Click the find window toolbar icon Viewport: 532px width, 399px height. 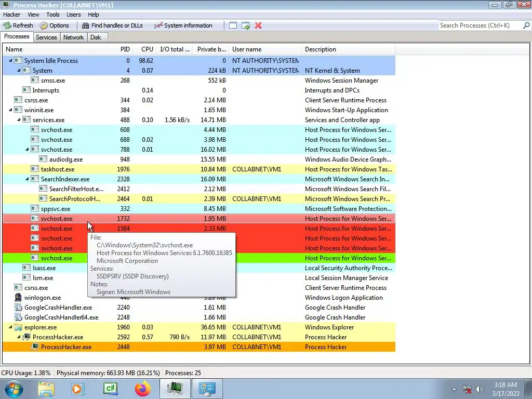tap(233, 25)
